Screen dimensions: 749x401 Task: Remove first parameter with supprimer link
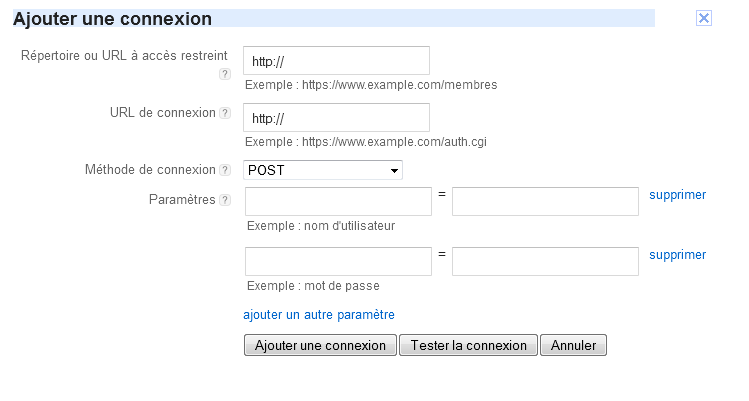677,195
